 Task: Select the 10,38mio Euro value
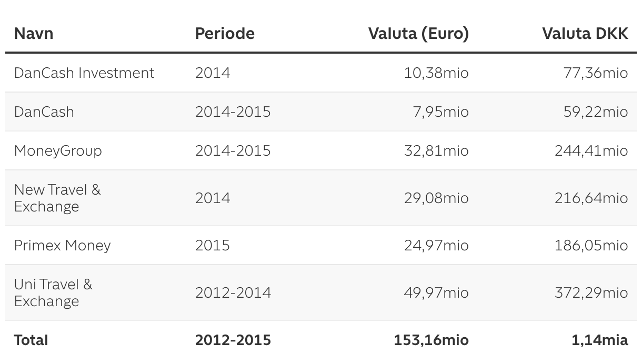pos(436,73)
